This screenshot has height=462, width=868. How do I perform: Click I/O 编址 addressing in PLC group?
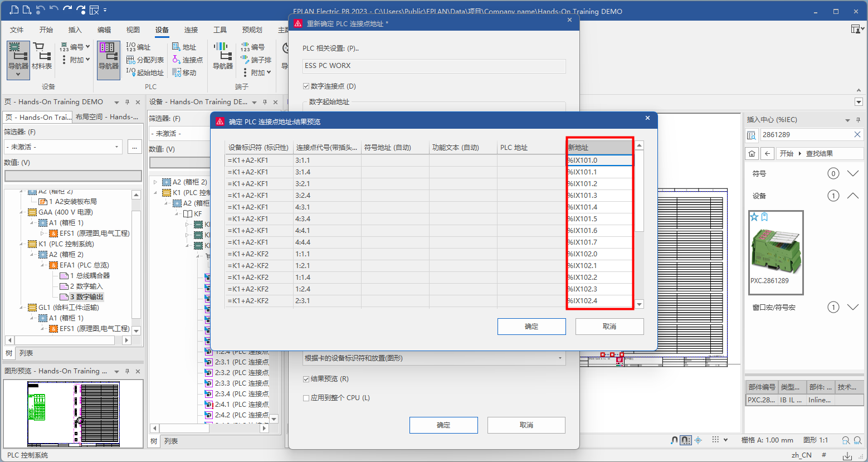139,47
